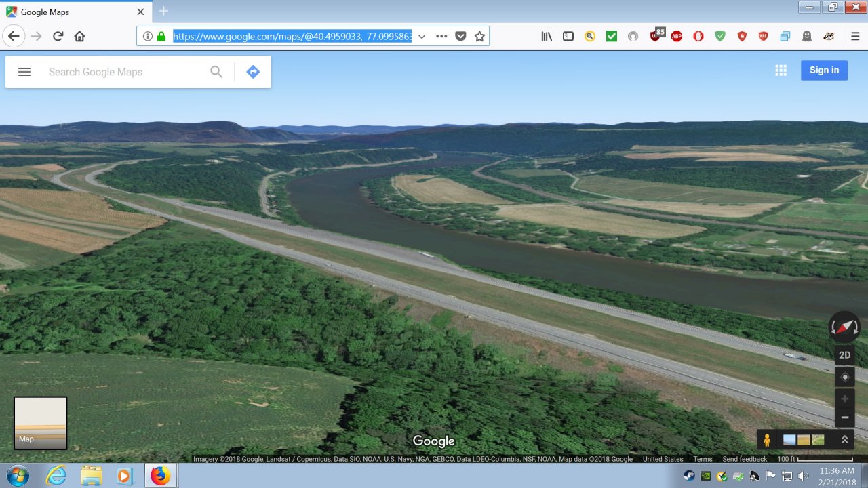Screen dimensions: 868x488
Task: Expand the imagery strip with double chevron
Action: pyautogui.click(x=844, y=439)
